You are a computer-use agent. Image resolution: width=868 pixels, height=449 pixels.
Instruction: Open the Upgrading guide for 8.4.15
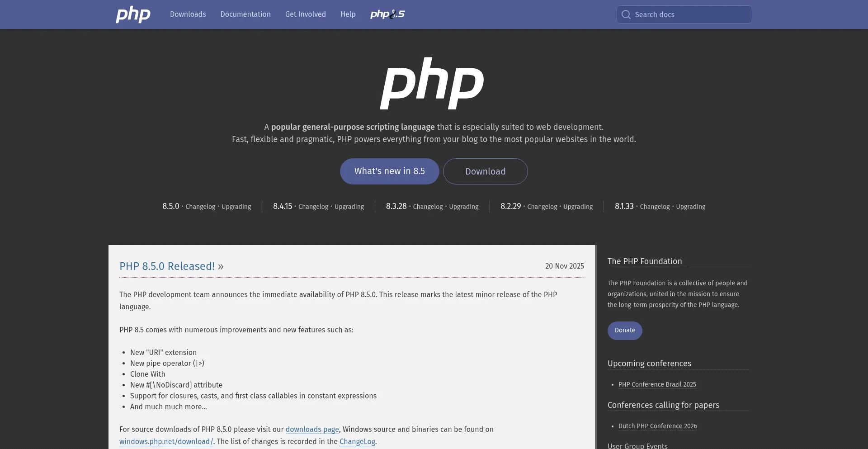[349, 207]
